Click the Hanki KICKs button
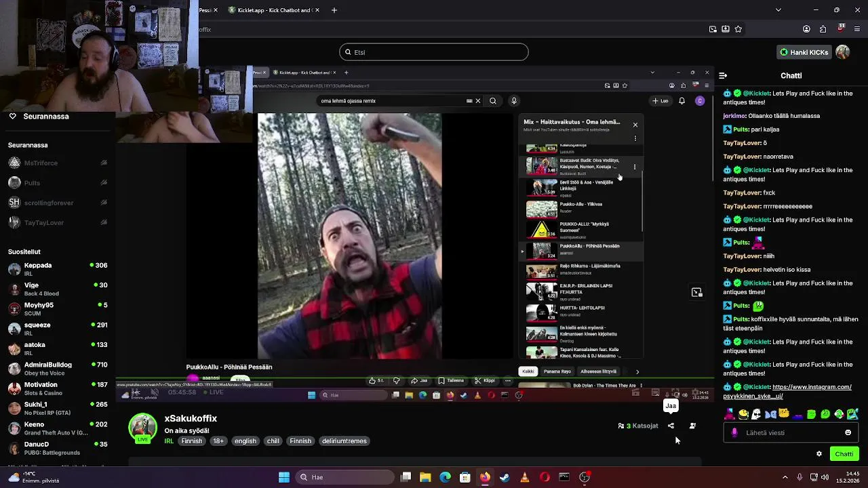The width and height of the screenshot is (868, 488). pyautogui.click(x=804, y=52)
